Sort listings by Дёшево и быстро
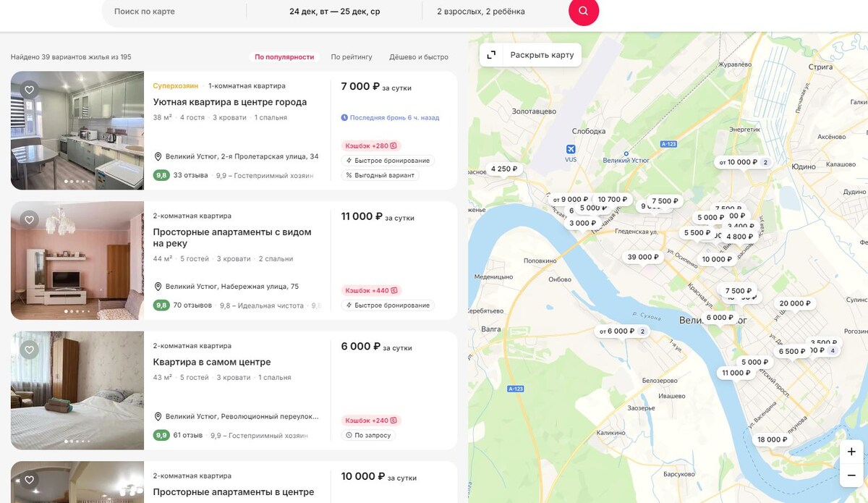This screenshot has width=868, height=503. [419, 56]
